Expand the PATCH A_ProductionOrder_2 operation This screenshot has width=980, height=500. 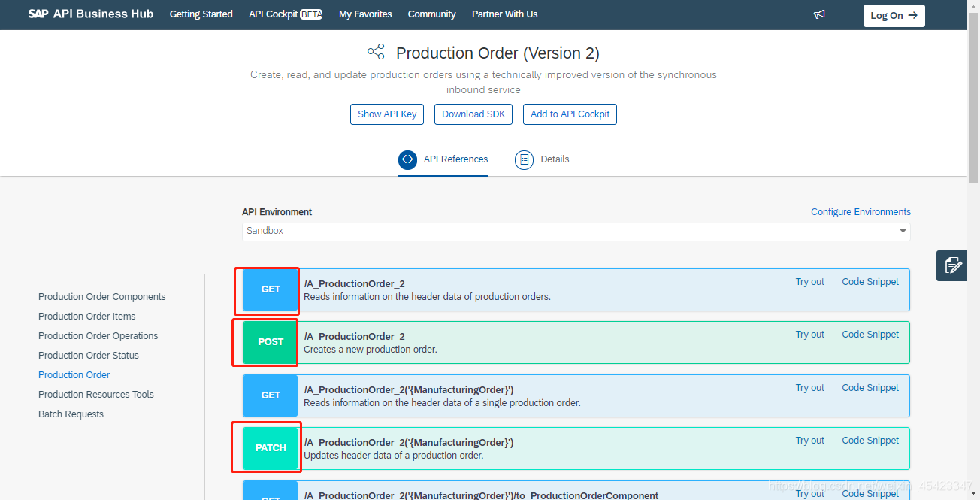(576, 448)
